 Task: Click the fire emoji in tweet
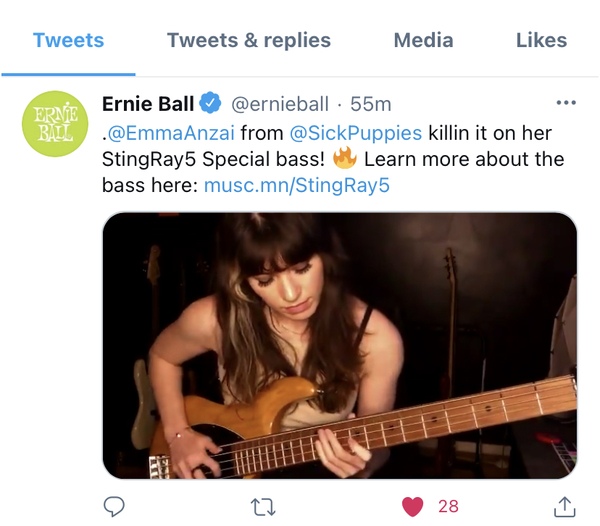(344, 158)
